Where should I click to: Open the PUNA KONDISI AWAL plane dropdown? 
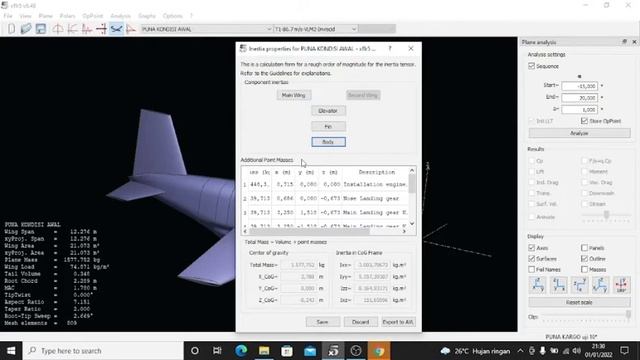point(207,29)
